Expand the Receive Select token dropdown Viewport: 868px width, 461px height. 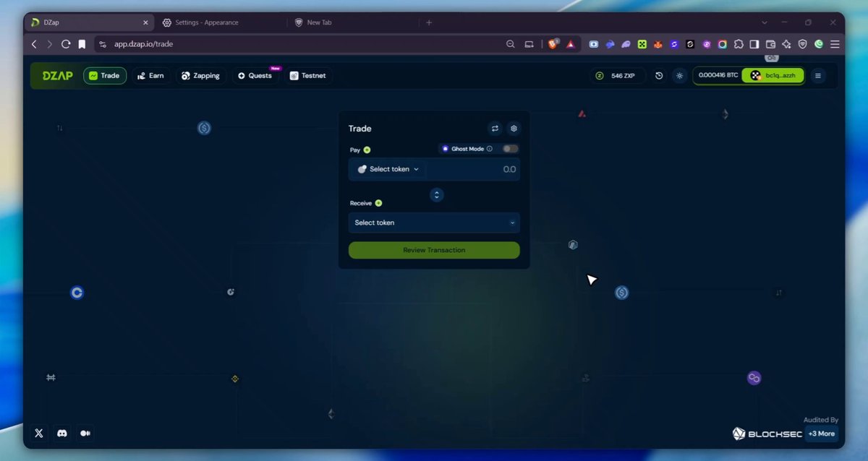click(x=434, y=223)
